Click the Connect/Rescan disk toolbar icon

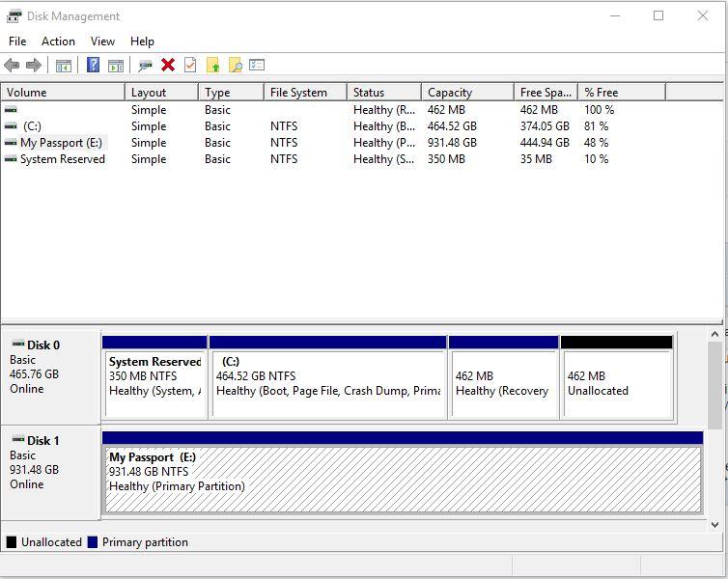point(145,66)
